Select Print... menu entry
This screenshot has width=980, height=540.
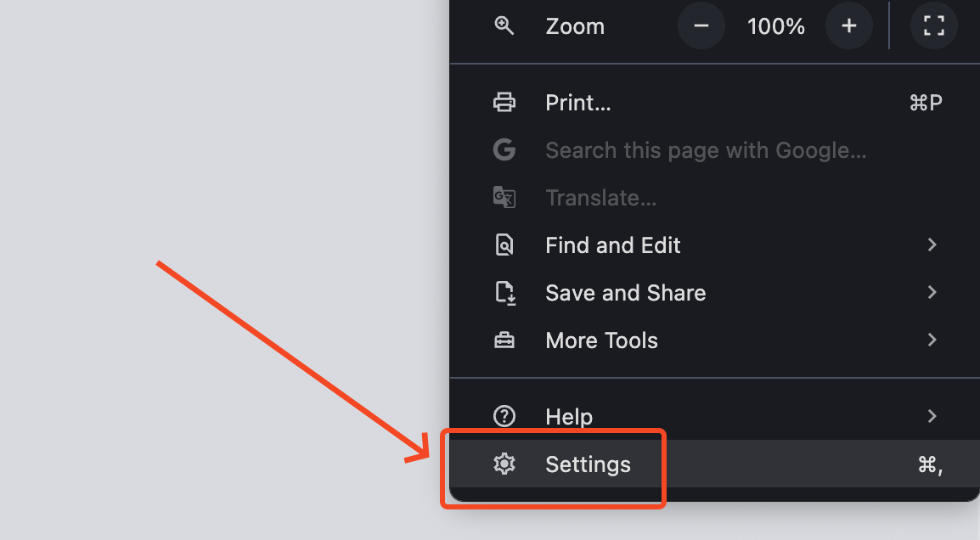714,103
